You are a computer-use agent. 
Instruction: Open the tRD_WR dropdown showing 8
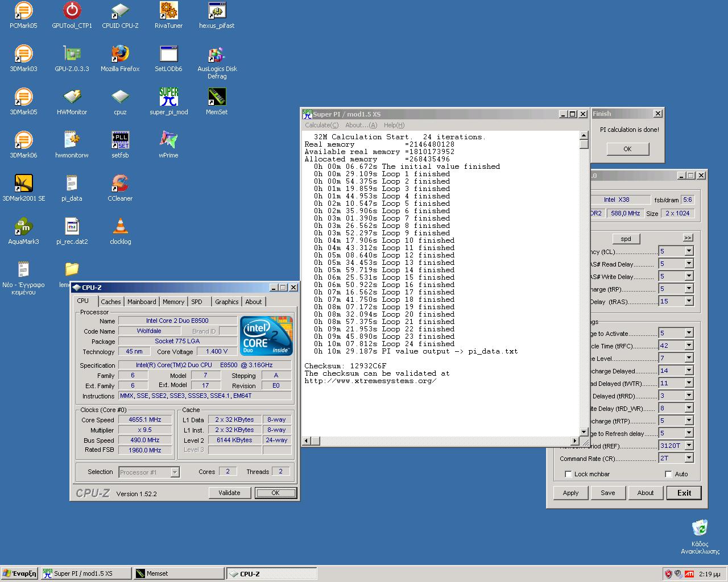[689, 408]
